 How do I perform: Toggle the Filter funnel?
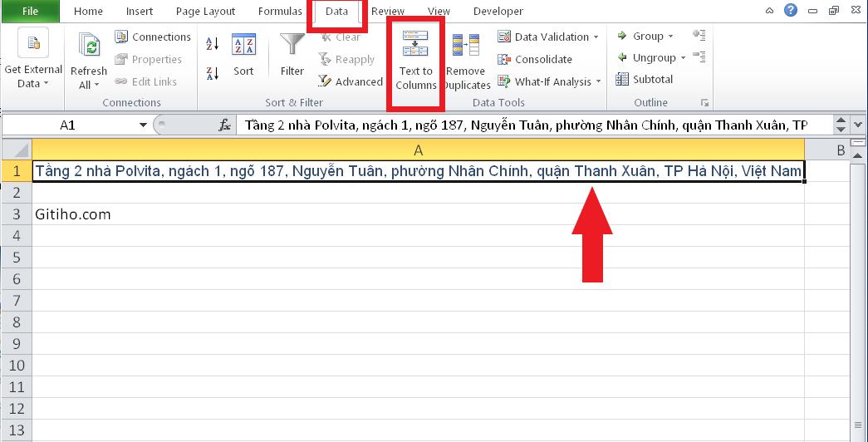[292, 46]
